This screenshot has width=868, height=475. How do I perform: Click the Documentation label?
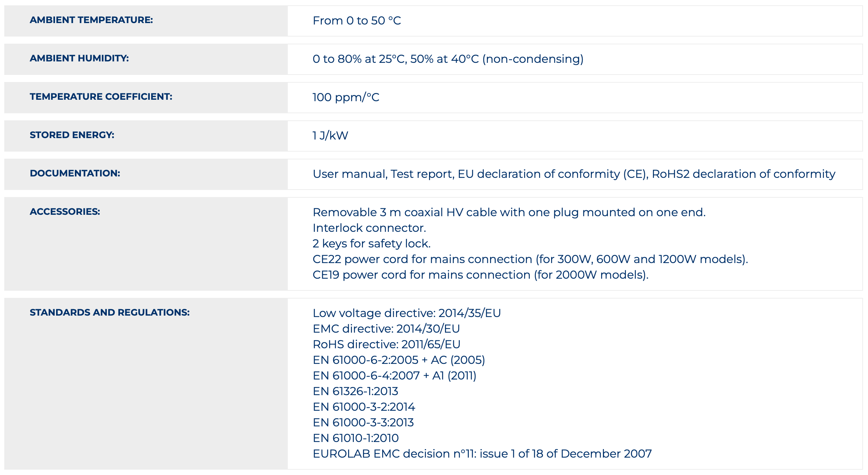point(75,173)
